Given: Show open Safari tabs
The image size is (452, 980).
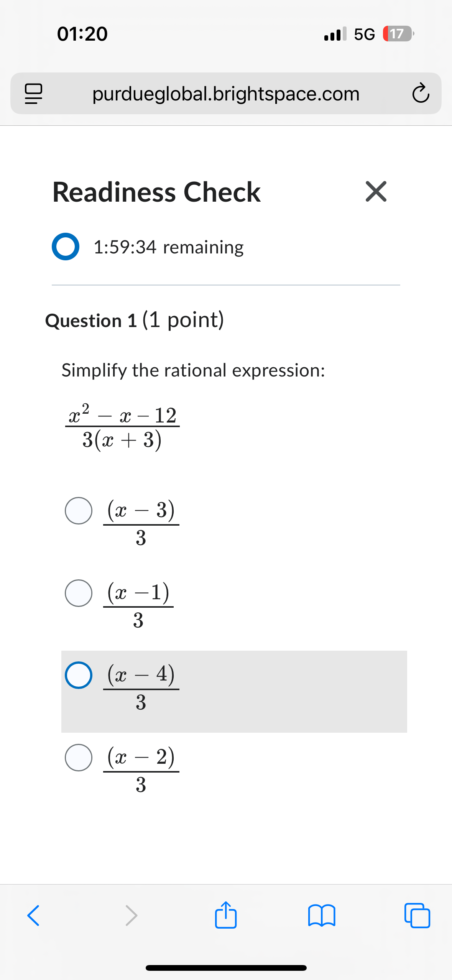Looking at the screenshot, I should 419,916.
